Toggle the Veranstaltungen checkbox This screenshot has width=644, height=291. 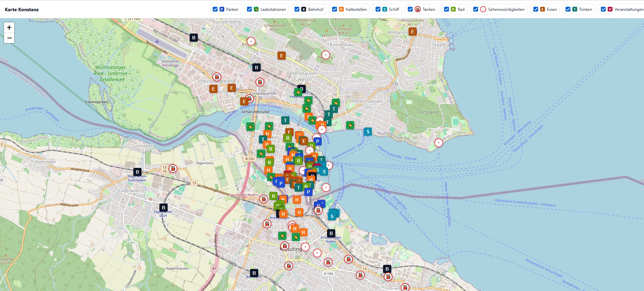pos(603,9)
